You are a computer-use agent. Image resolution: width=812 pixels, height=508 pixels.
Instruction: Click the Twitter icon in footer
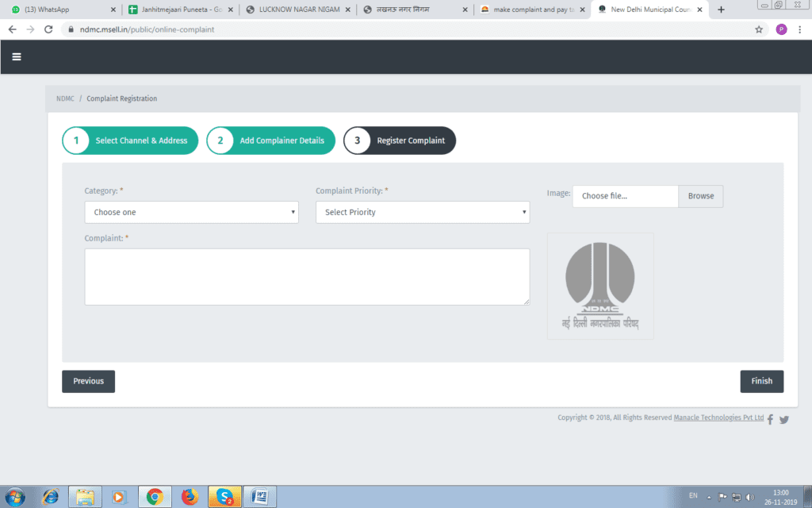pos(784,419)
